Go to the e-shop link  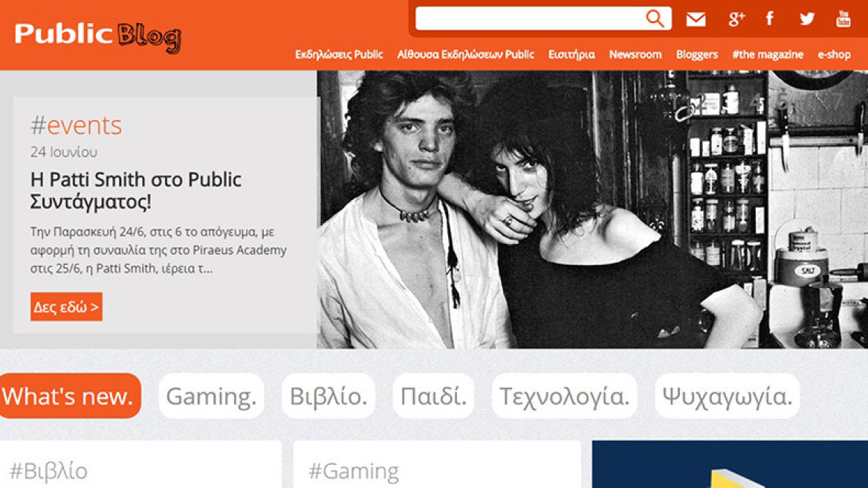[834, 54]
